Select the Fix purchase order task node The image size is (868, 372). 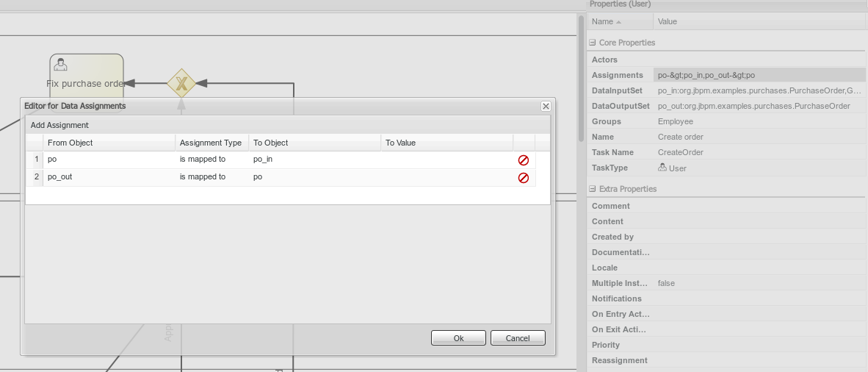[87, 76]
